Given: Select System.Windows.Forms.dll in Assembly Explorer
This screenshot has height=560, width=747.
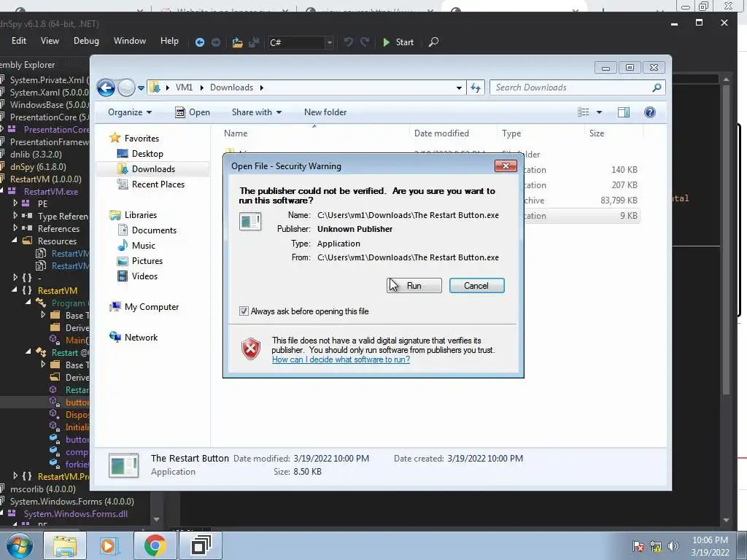Looking at the screenshot, I should pyautogui.click(x=76, y=514).
